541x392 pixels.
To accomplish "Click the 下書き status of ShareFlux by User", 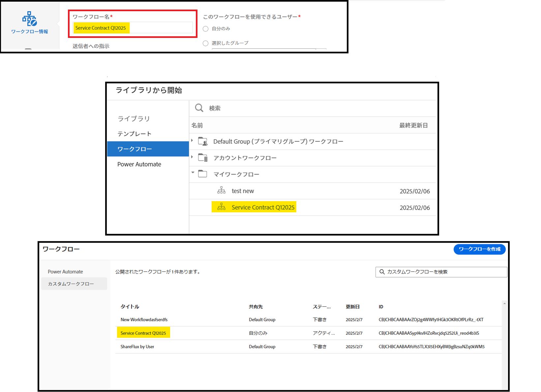I will pos(320,347).
